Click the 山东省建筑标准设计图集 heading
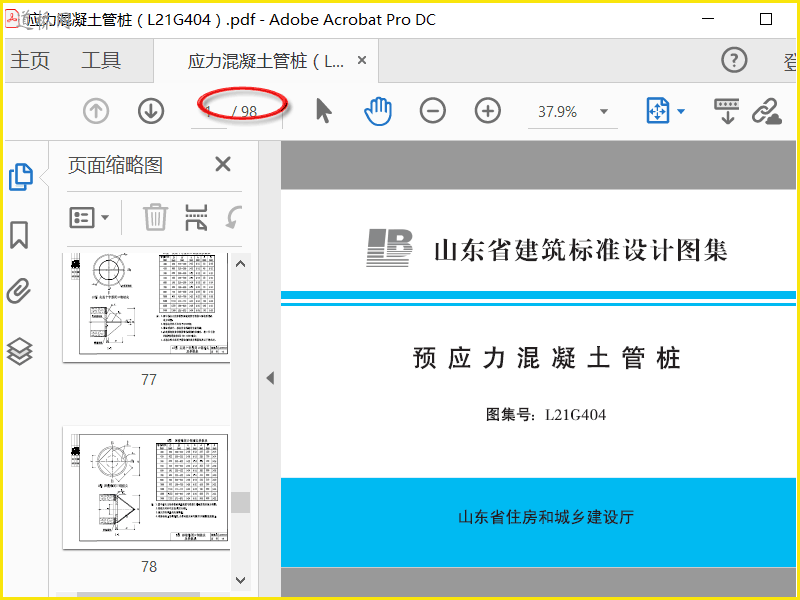Screen dimensions: 800x600 (580, 251)
